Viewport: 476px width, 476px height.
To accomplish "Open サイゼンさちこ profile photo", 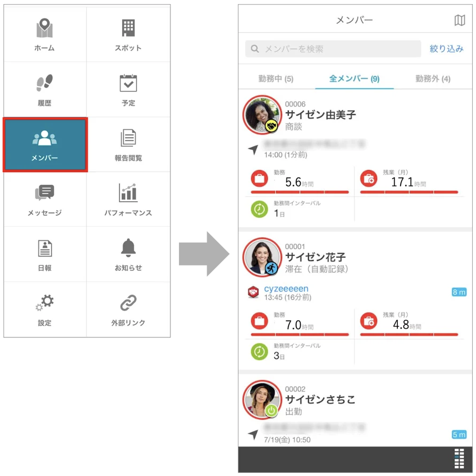I will tap(262, 400).
